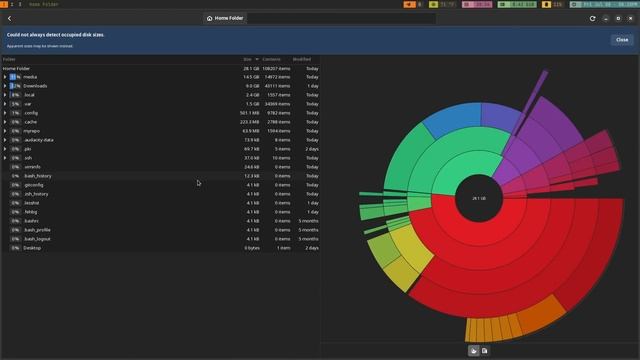The height and width of the screenshot is (360, 640).
Task: Go back using the header back arrow
Action: pyautogui.click(x=9, y=18)
